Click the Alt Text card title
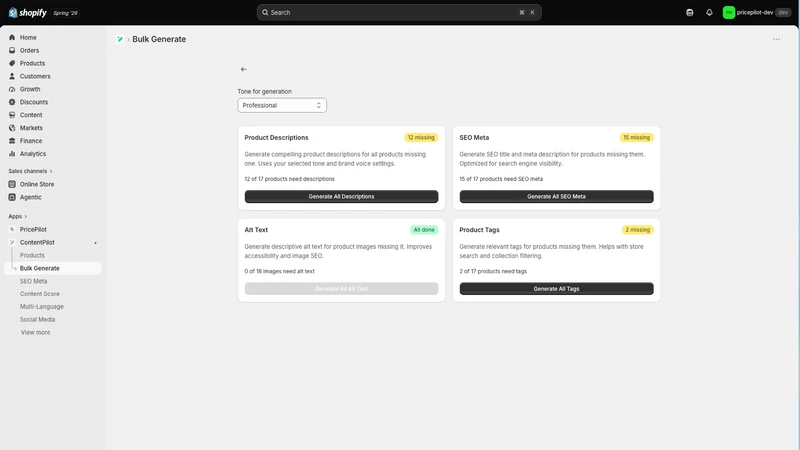Image resolution: width=800 pixels, height=450 pixels. [256, 230]
